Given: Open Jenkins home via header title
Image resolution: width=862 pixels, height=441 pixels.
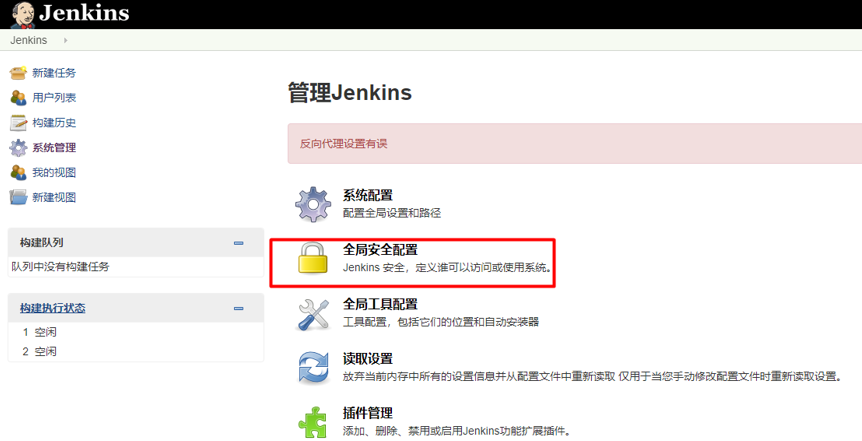Looking at the screenshot, I should [84, 13].
